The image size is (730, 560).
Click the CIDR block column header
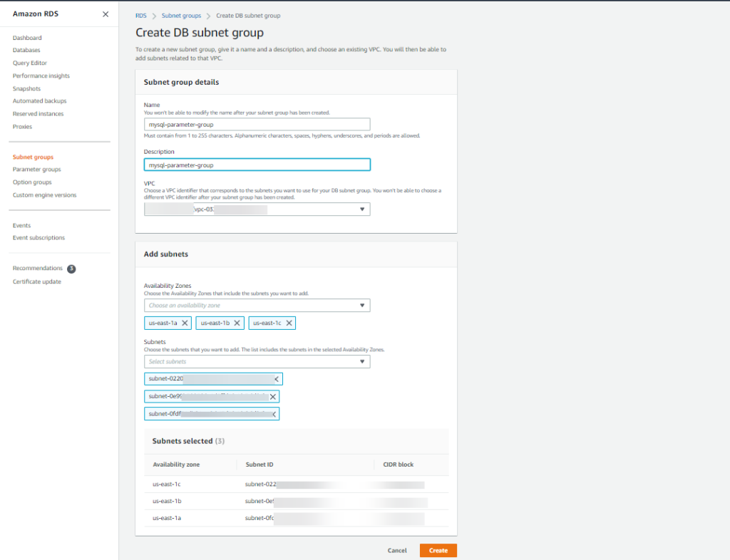coord(398,465)
